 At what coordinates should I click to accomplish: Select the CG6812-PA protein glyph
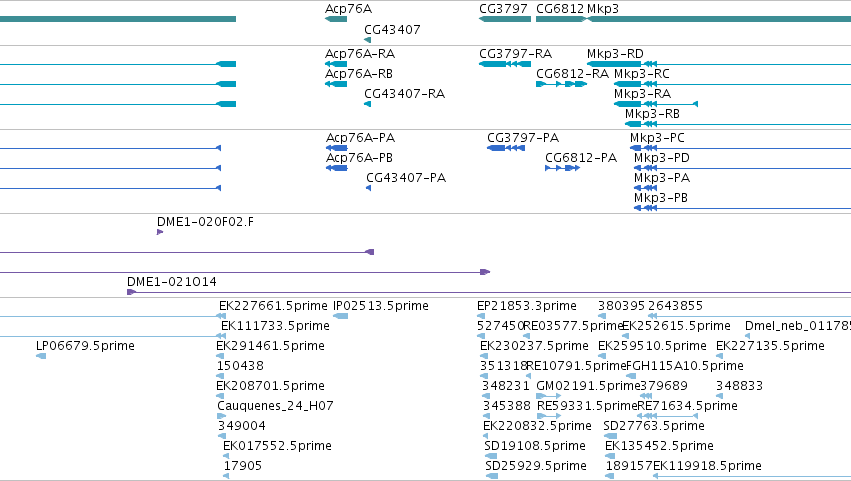click(562, 168)
